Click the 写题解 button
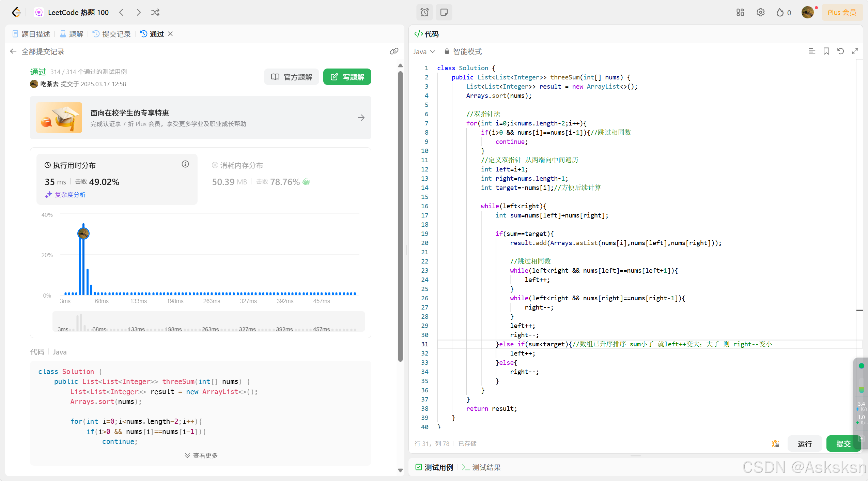Screen dimensions: 868x481 pyautogui.click(x=347, y=77)
